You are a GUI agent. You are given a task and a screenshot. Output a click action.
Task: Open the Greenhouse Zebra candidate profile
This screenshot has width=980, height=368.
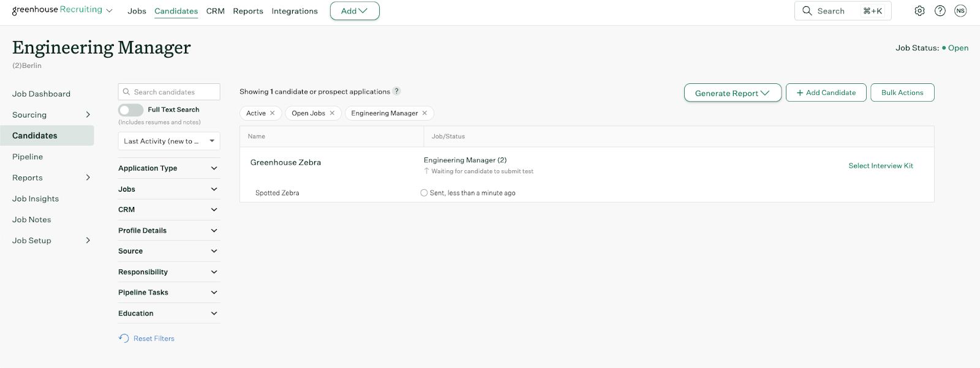pyautogui.click(x=285, y=162)
